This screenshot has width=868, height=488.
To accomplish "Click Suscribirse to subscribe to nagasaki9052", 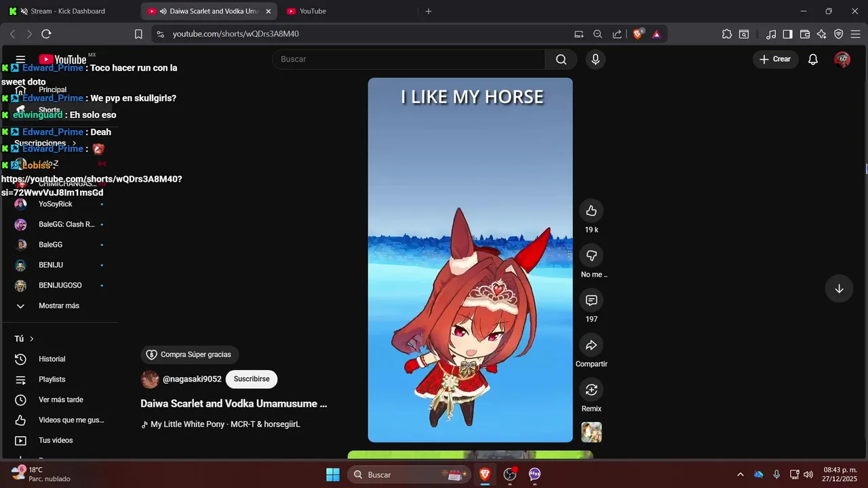I will tap(252, 380).
